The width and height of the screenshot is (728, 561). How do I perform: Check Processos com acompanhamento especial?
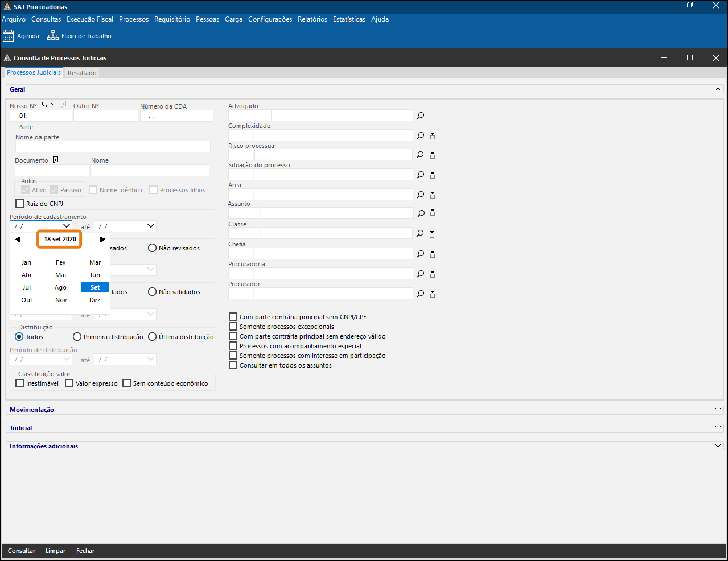(233, 346)
